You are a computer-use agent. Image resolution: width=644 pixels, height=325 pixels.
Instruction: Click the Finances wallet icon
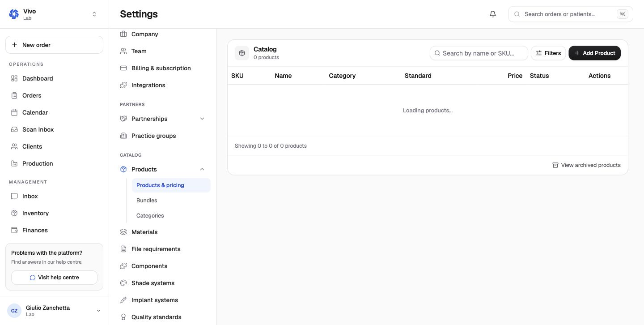click(x=14, y=230)
